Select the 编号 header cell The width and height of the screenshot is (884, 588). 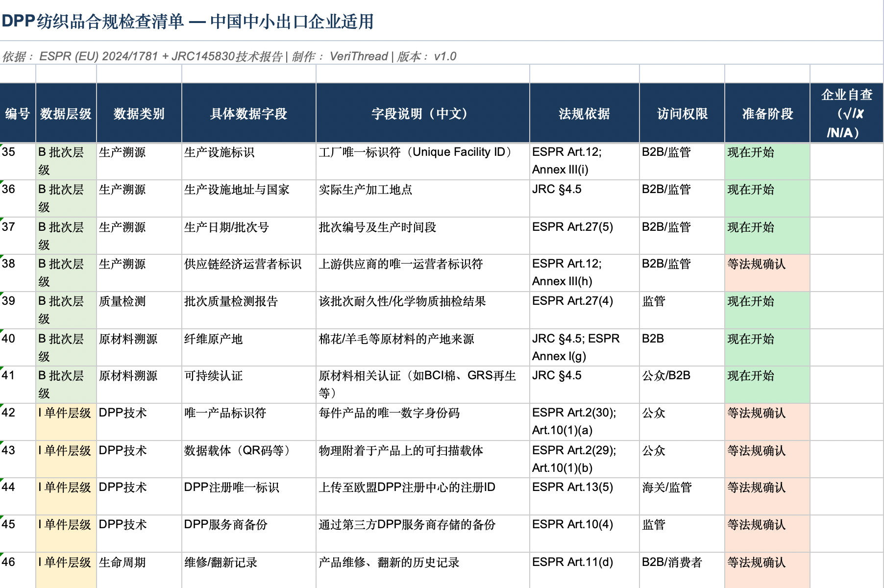[x=18, y=113]
